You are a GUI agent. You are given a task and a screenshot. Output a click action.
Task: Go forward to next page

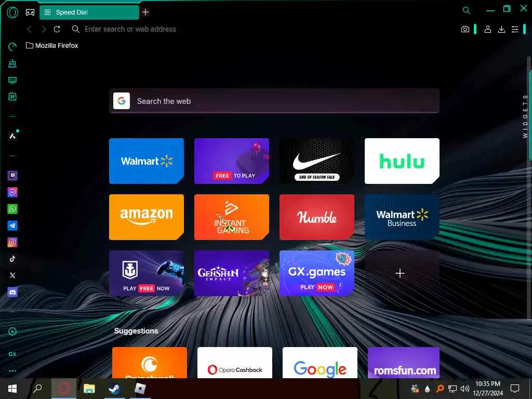[x=44, y=29]
